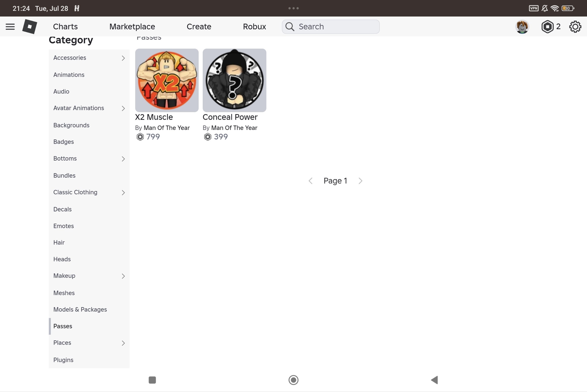Tap the battery indicator

(568, 8)
